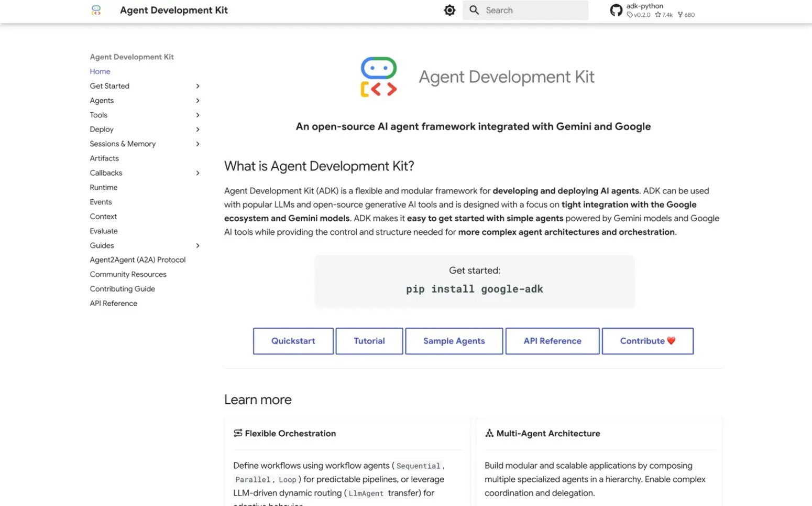
Task: Open Tools in sidebar
Action: (x=98, y=115)
